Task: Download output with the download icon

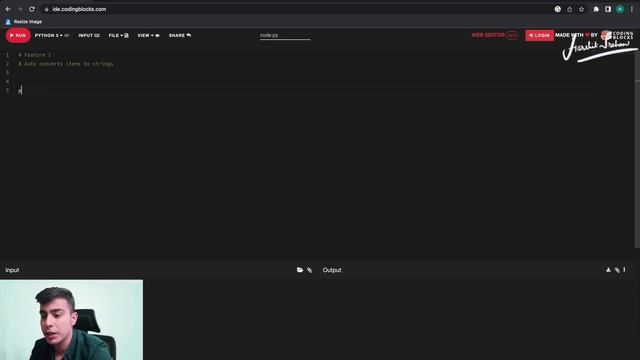Action: pos(608,270)
